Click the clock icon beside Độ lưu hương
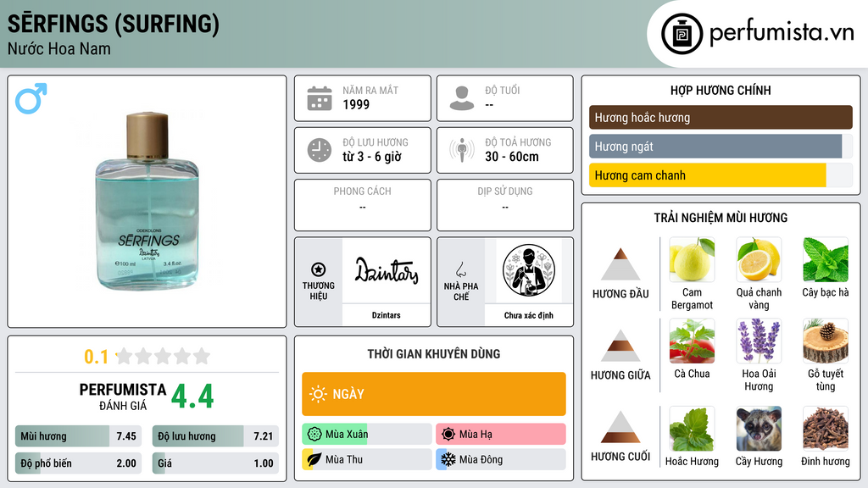This screenshot has height=488, width=868. pos(320,150)
